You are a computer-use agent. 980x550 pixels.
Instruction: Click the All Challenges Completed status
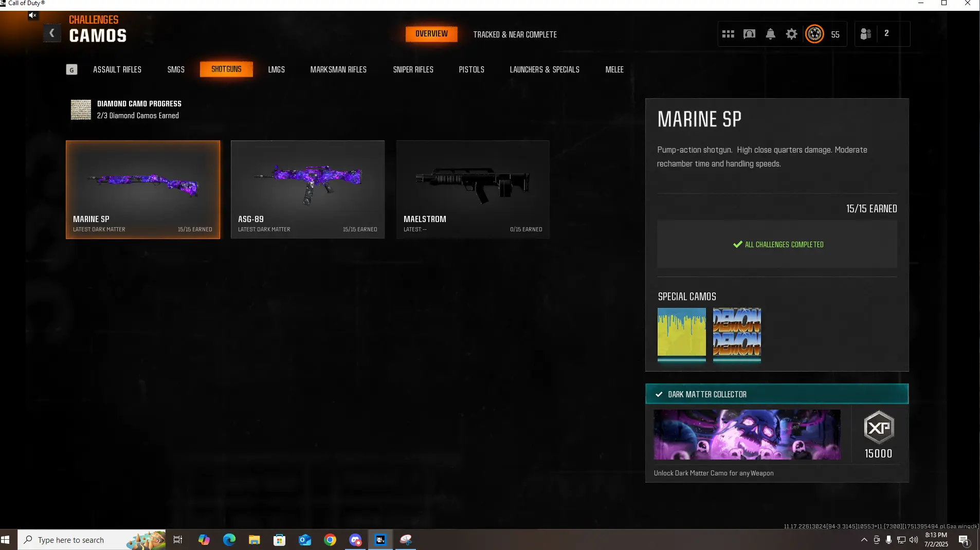tap(777, 245)
